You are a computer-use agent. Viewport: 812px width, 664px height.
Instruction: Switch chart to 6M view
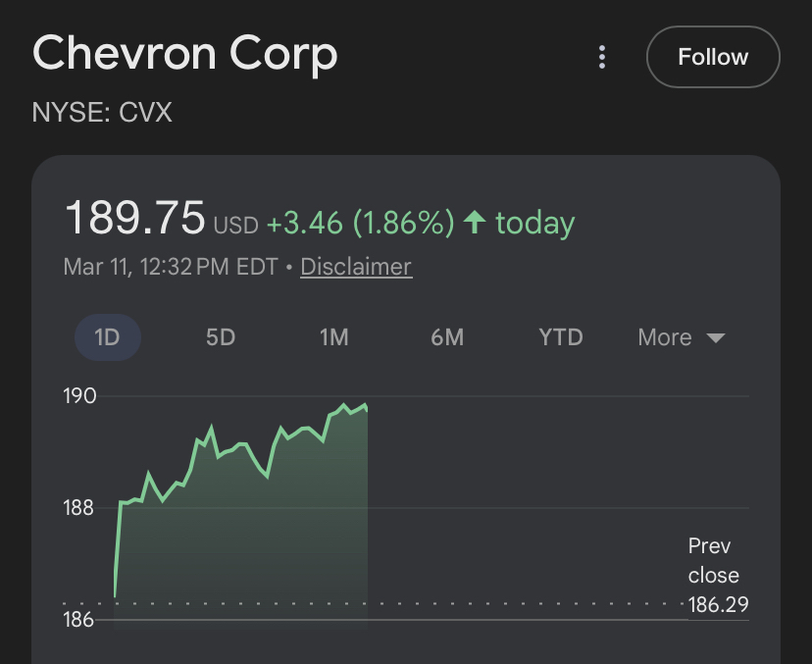447,337
